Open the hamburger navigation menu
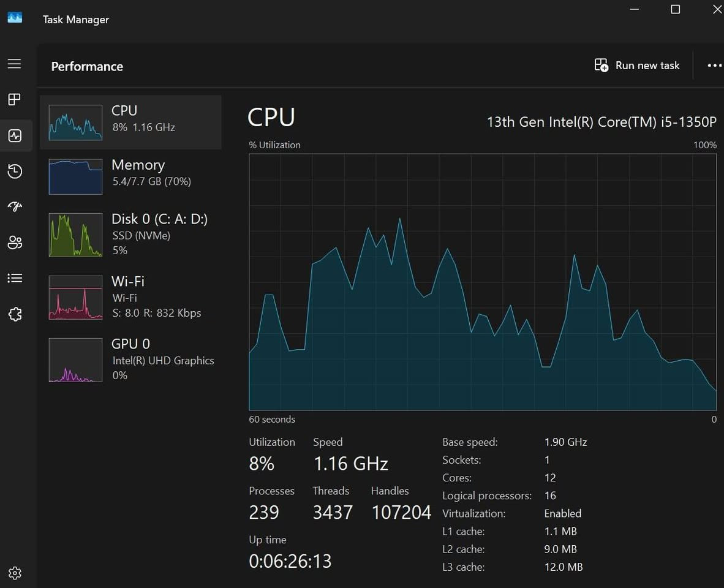 tap(15, 64)
